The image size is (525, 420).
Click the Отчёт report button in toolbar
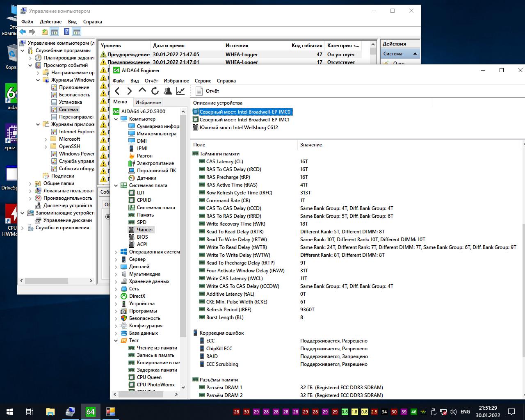208,91
